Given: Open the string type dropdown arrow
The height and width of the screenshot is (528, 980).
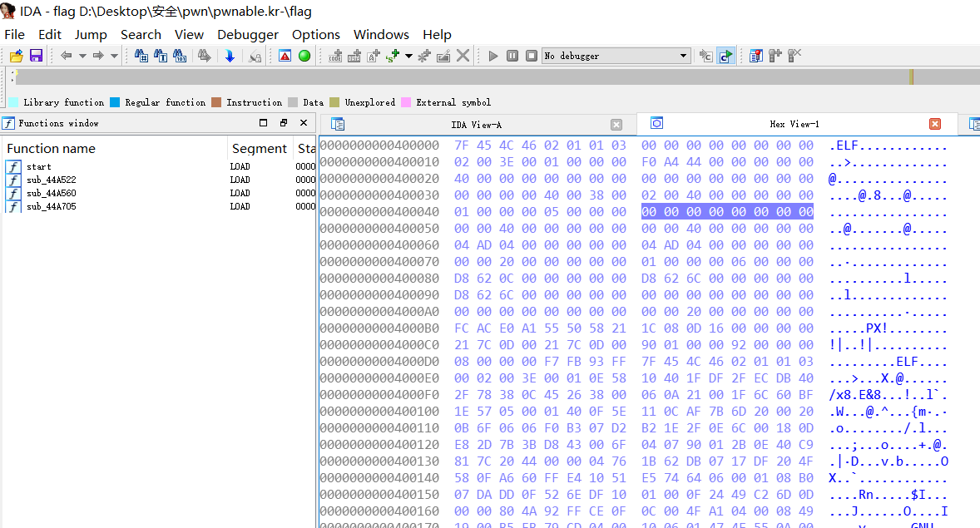Looking at the screenshot, I should coord(408,56).
